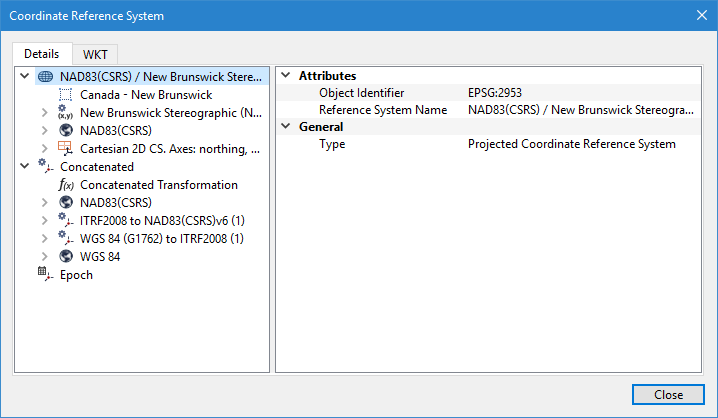Viewport: 718px width, 418px height.
Task: Expand WGS 84 (G1762) to ITRF2008 node
Action: [44, 239]
